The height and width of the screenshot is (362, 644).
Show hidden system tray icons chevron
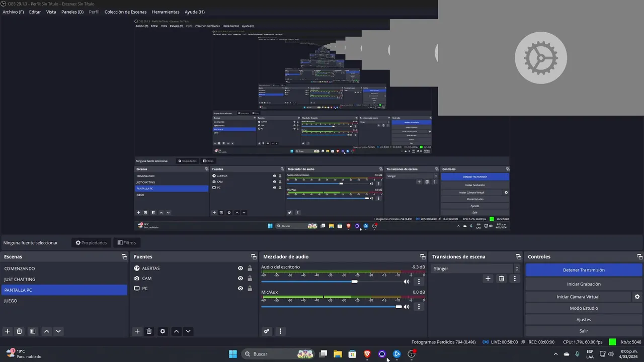(x=555, y=354)
